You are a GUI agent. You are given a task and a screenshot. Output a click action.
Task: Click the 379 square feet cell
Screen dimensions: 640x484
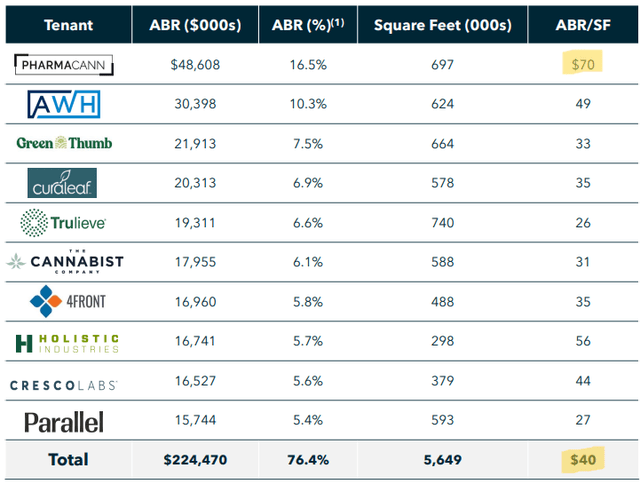click(x=442, y=381)
